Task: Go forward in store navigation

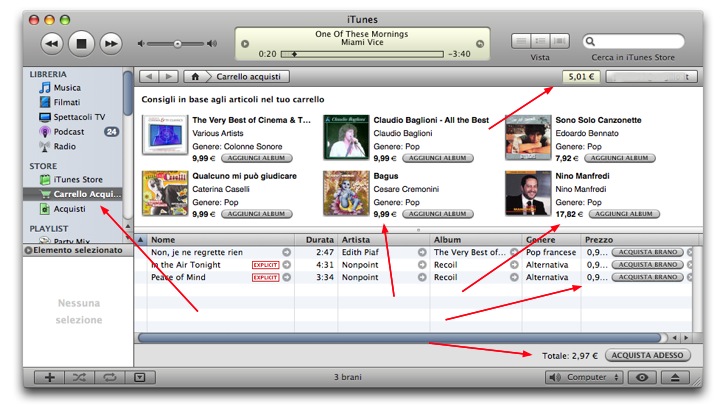Action: coord(168,77)
